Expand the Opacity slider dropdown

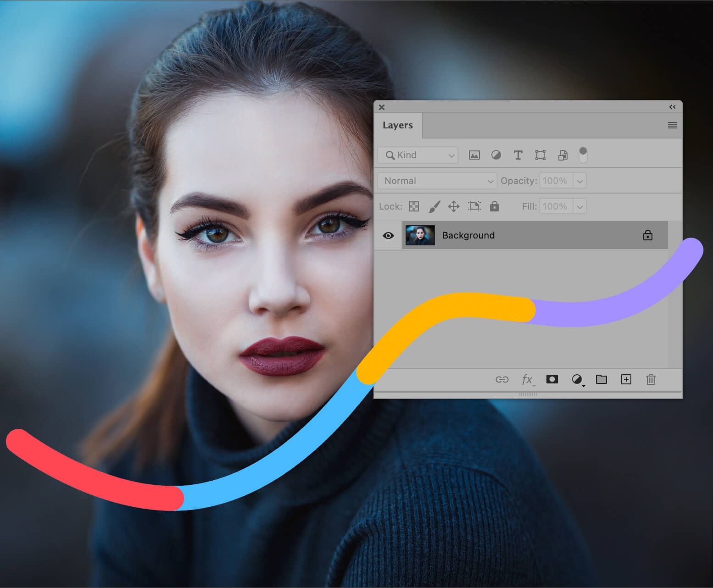point(580,181)
